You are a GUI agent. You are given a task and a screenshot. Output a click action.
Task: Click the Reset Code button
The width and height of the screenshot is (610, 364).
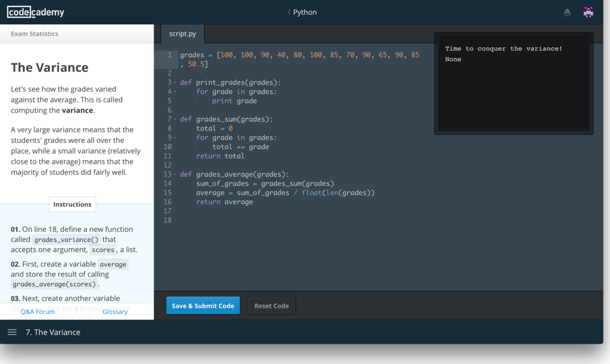click(x=272, y=306)
